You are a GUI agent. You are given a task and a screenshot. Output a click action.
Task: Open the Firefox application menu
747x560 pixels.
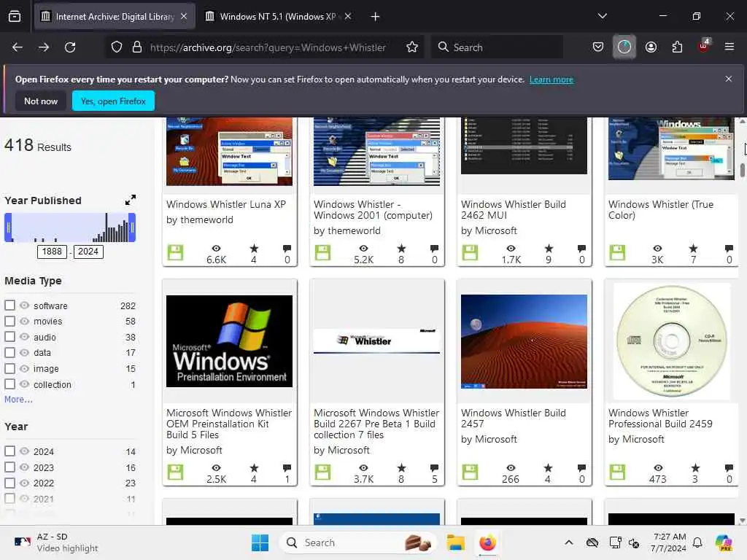[729, 47]
